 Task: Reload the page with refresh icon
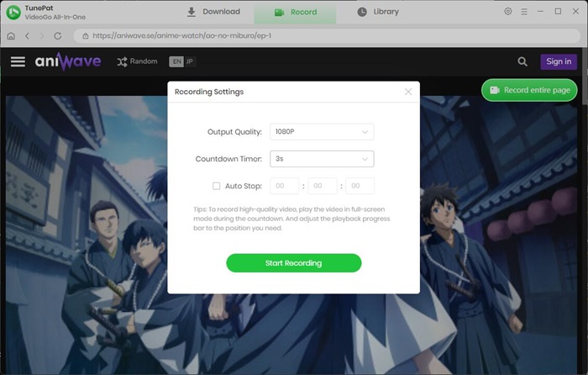pyautogui.click(x=57, y=36)
